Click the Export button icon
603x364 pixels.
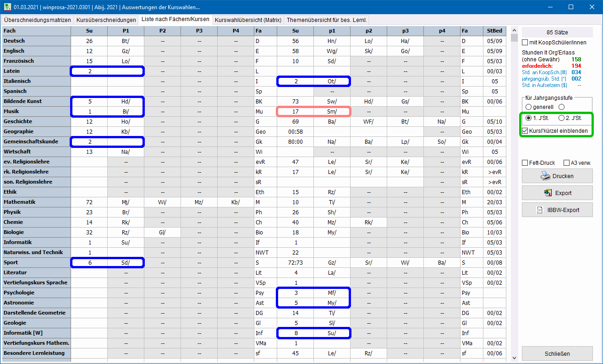pyautogui.click(x=548, y=193)
